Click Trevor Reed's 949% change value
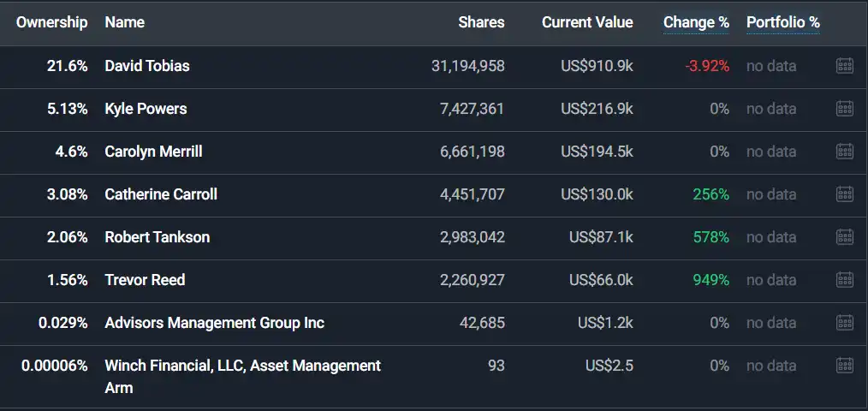868x411 pixels. 710,280
